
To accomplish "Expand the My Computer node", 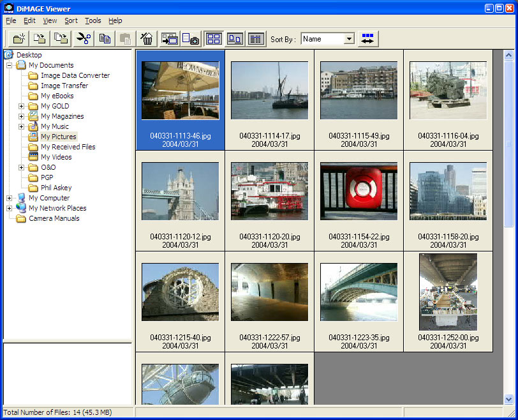I will coord(9,198).
